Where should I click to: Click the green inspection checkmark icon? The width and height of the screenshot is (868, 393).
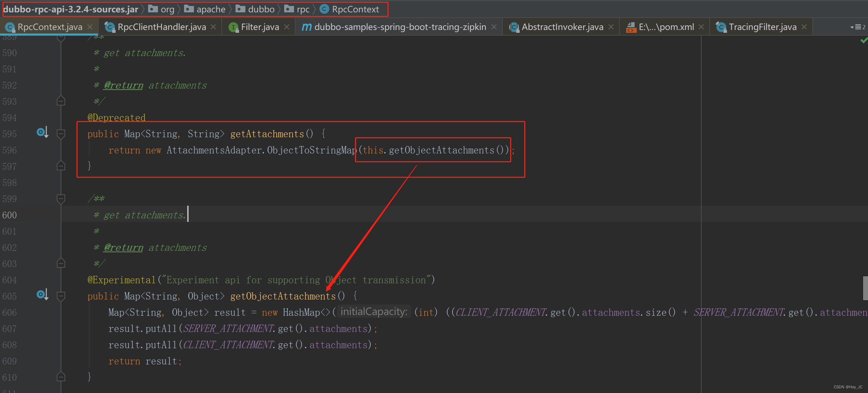coord(863,41)
